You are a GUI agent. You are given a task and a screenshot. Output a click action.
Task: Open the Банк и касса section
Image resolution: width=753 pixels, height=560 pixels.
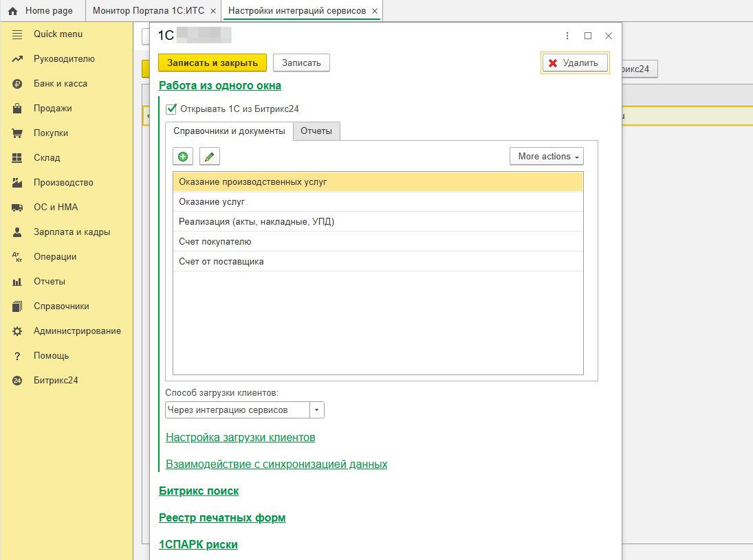pos(61,84)
